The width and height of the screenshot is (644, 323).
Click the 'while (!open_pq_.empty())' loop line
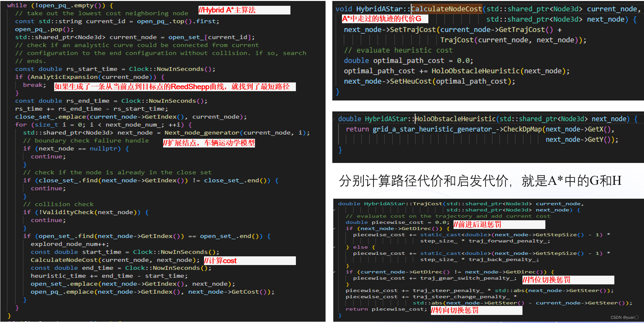(x=60, y=5)
